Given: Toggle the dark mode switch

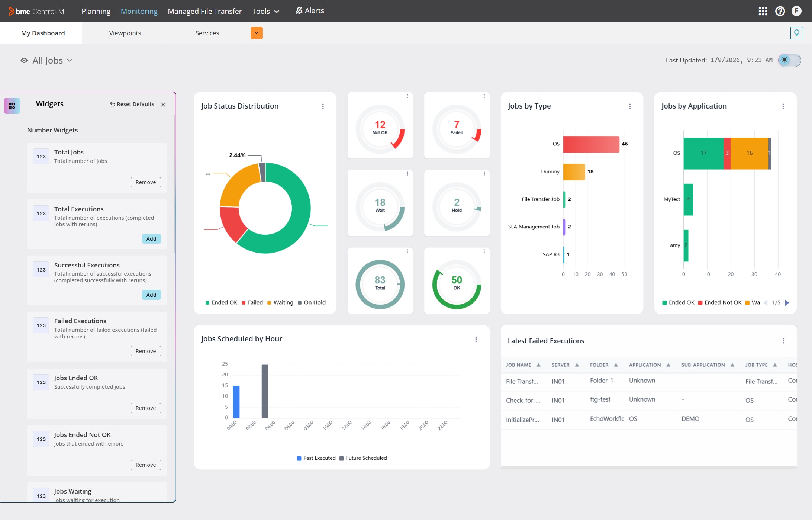Looking at the screenshot, I should click(789, 60).
